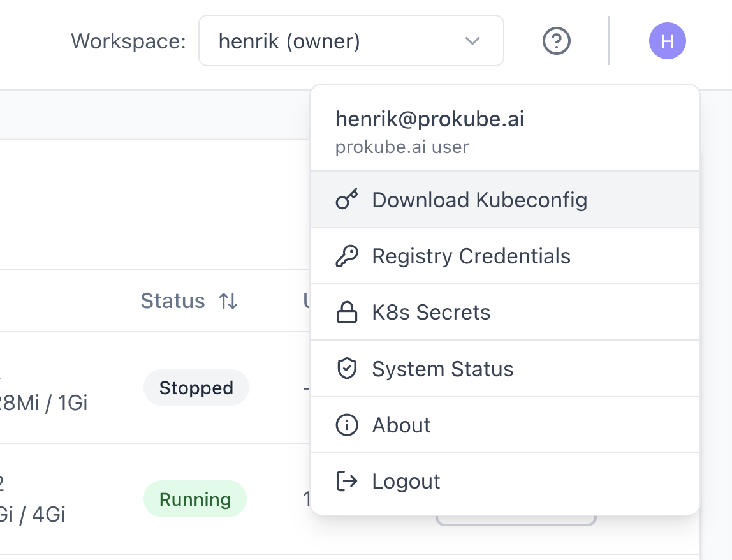Sort the table by Status column
732x560 pixels.
click(189, 301)
